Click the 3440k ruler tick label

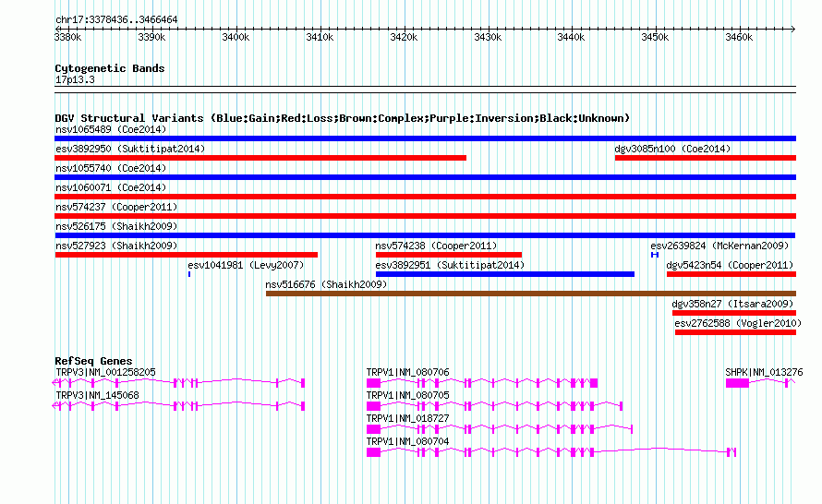pos(571,37)
